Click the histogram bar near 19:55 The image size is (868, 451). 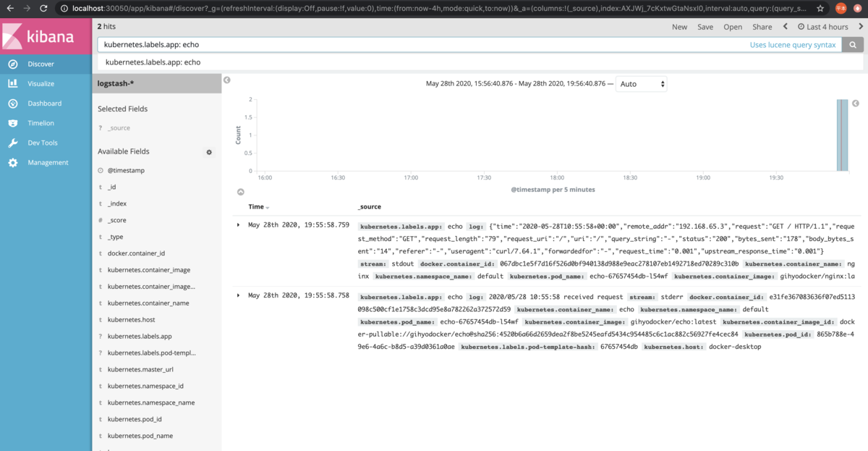(842, 135)
